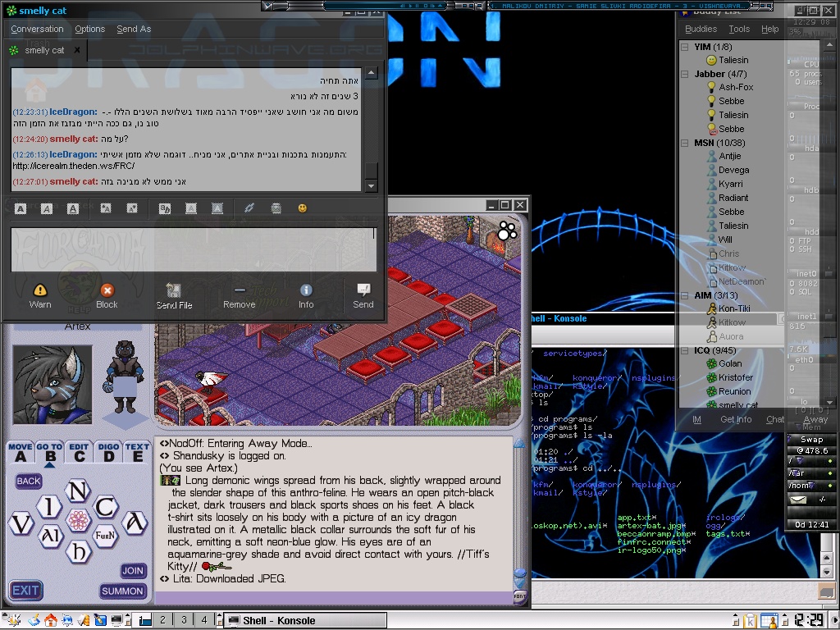Switch to virtual desktop 3
The height and width of the screenshot is (630, 840).
183,620
